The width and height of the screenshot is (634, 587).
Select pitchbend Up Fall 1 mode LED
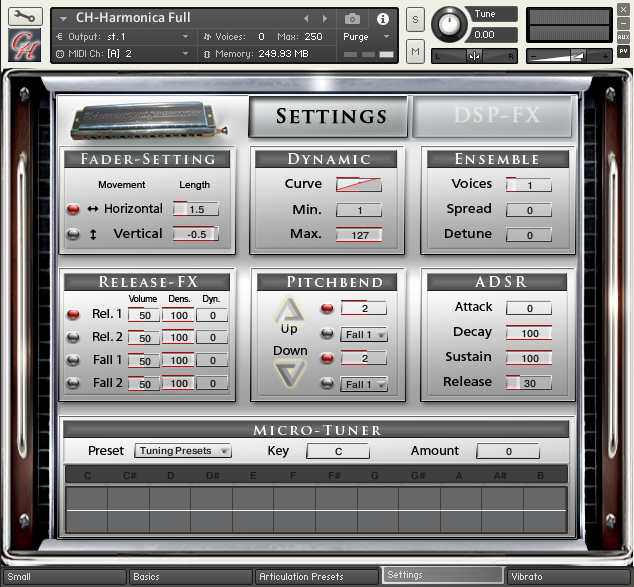327,334
